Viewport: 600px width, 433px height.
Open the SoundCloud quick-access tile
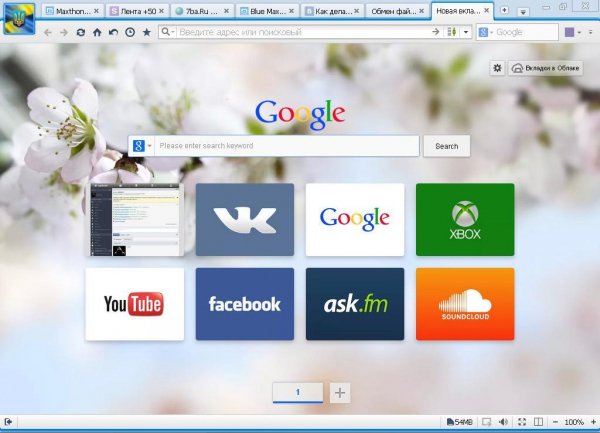tap(465, 304)
